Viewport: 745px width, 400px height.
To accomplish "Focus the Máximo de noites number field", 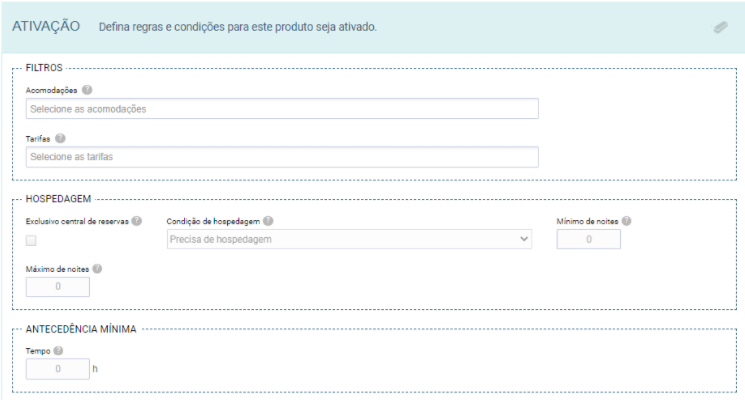I will click(x=58, y=287).
